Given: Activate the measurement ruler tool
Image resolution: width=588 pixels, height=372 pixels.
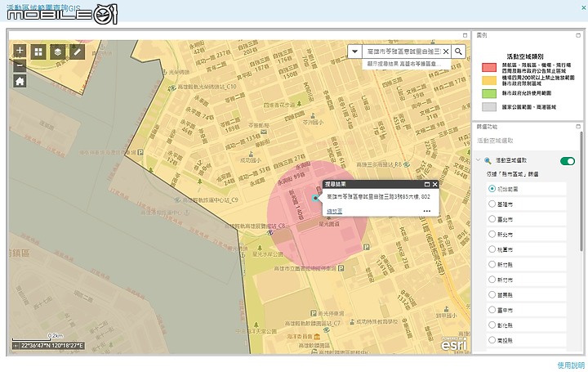Looking at the screenshot, I should 78,52.
